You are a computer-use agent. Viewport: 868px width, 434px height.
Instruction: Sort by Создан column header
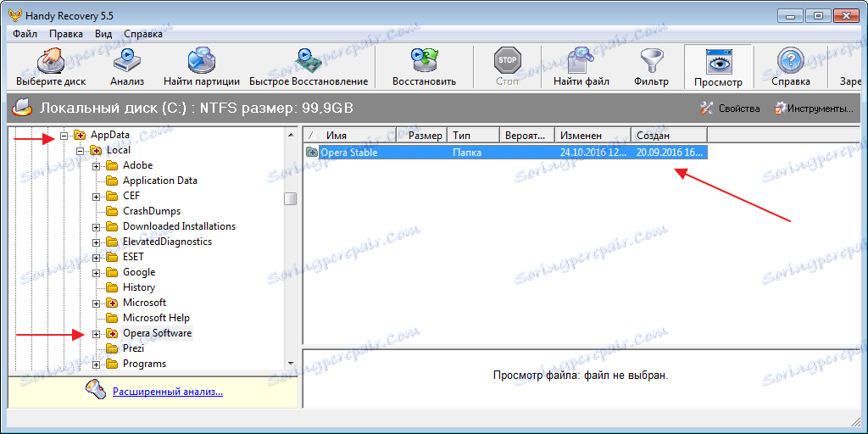[x=669, y=135]
